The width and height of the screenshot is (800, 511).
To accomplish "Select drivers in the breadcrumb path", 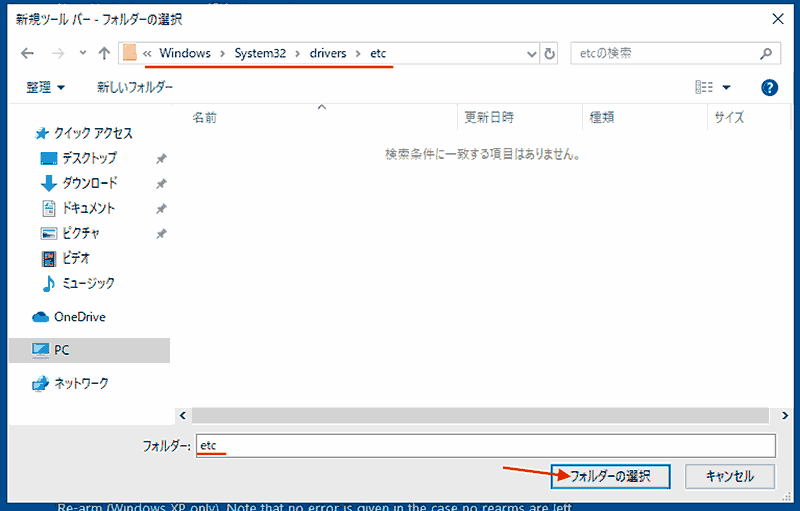I will tap(328, 53).
